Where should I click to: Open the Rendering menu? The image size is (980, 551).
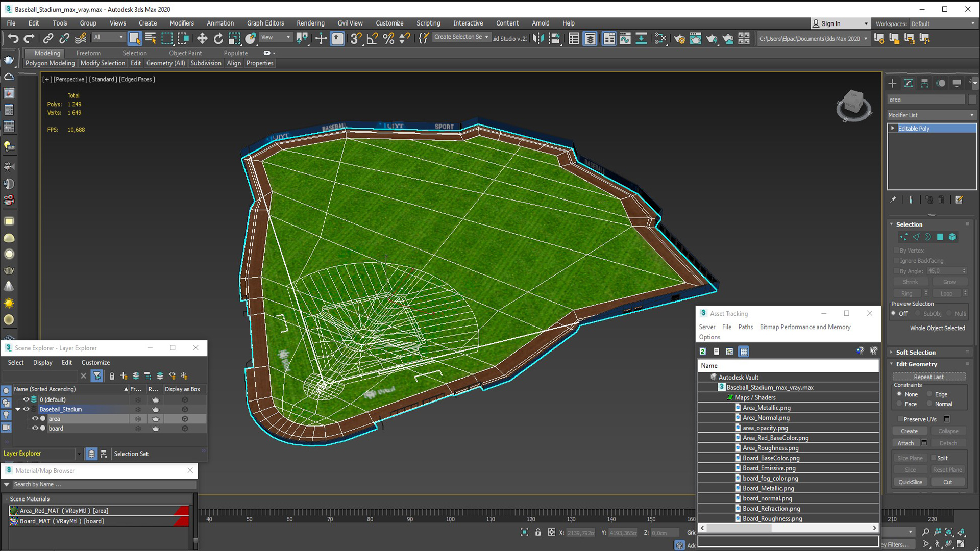tap(310, 23)
